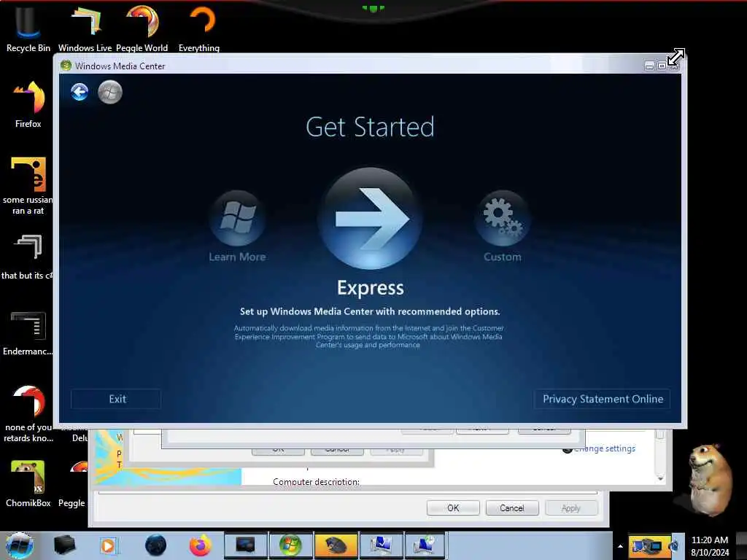
Task: Click the Windows Media Center title bar icon
Action: 66,66
